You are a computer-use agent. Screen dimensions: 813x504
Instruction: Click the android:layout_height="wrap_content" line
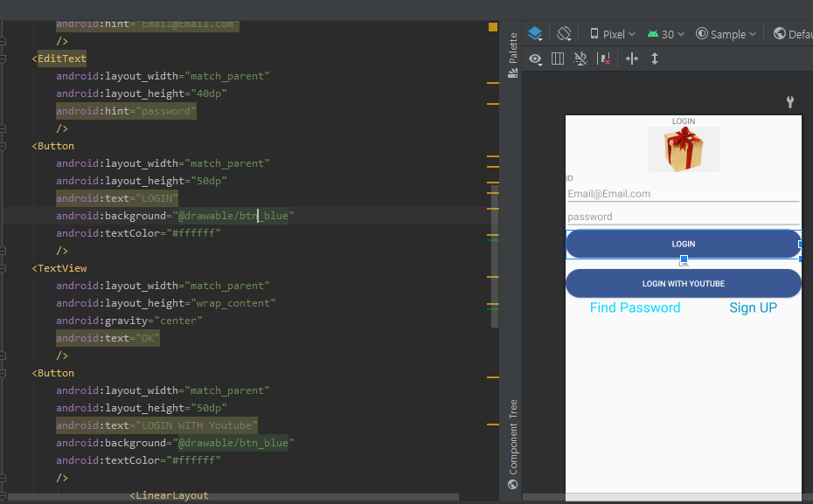[166, 303]
